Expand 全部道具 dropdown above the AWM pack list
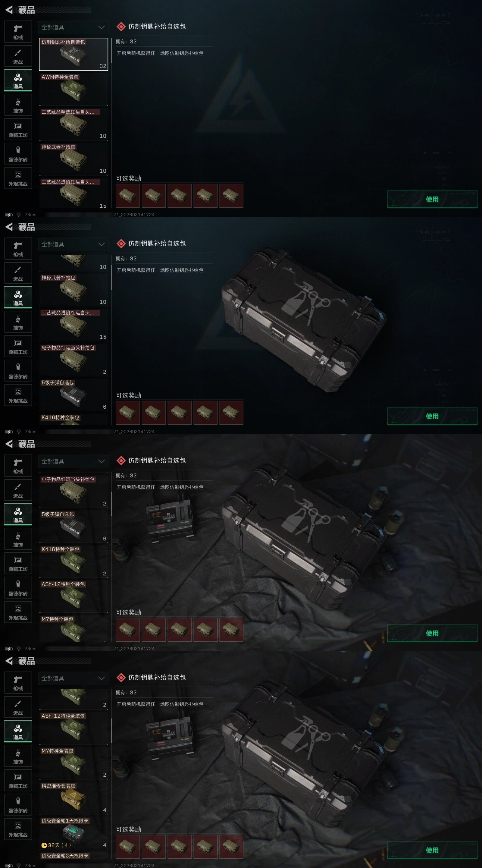 pyautogui.click(x=74, y=27)
